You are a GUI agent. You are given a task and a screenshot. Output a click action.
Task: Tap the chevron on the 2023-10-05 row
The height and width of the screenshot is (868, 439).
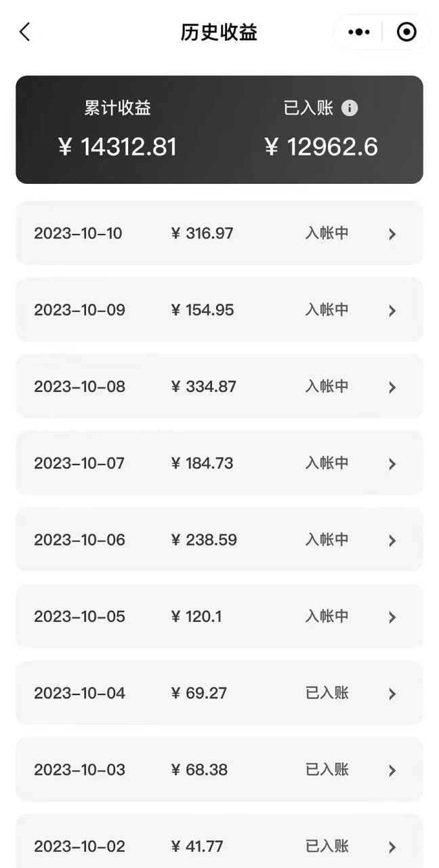[x=392, y=617]
